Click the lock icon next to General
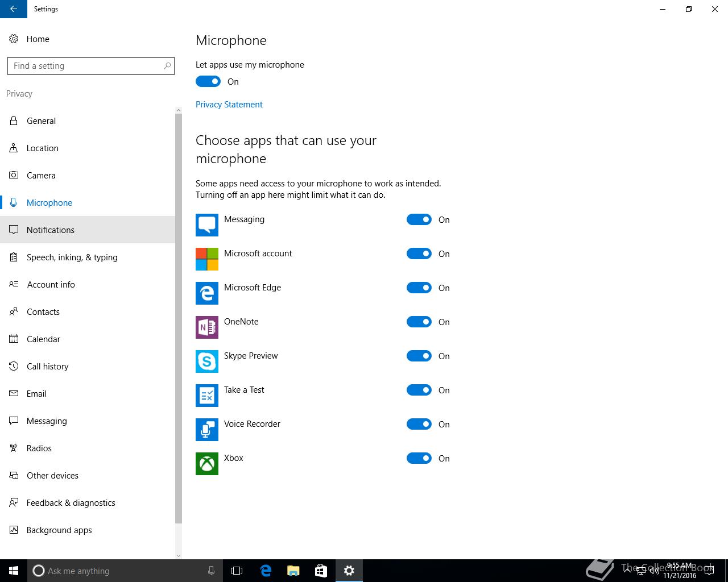 tap(14, 120)
